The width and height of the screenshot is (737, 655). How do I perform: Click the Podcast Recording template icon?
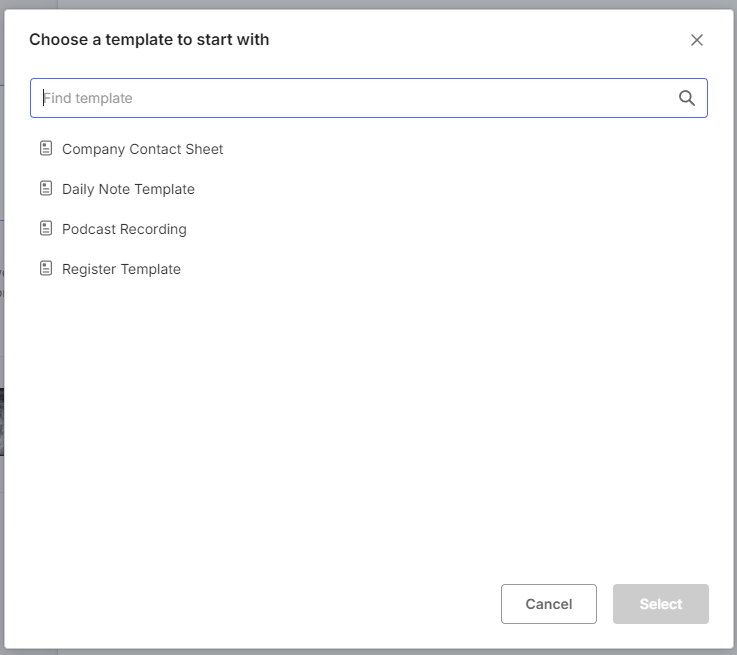[x=46, y=229]
